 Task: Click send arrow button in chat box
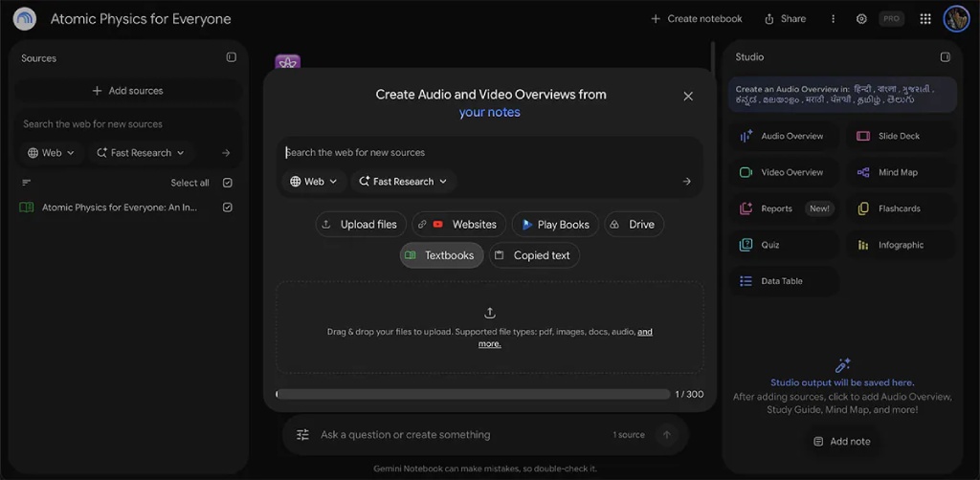(667, 435)
